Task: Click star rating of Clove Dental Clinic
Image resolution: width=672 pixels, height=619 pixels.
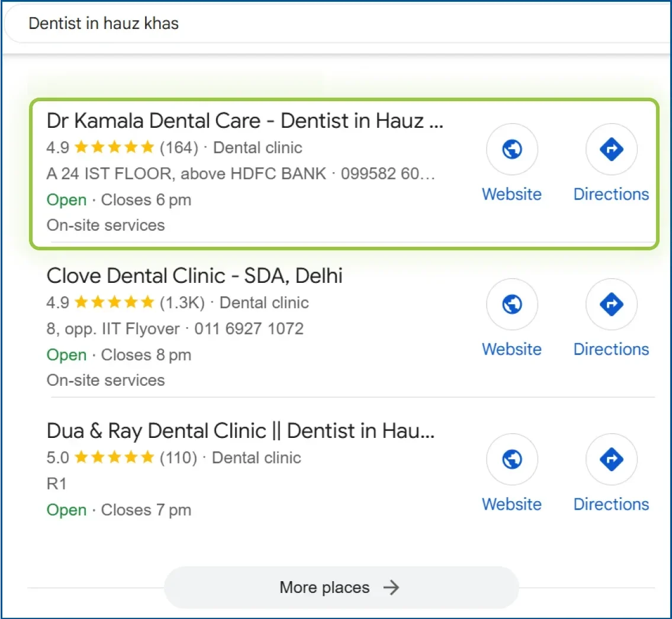Action: tap(114, 303)
